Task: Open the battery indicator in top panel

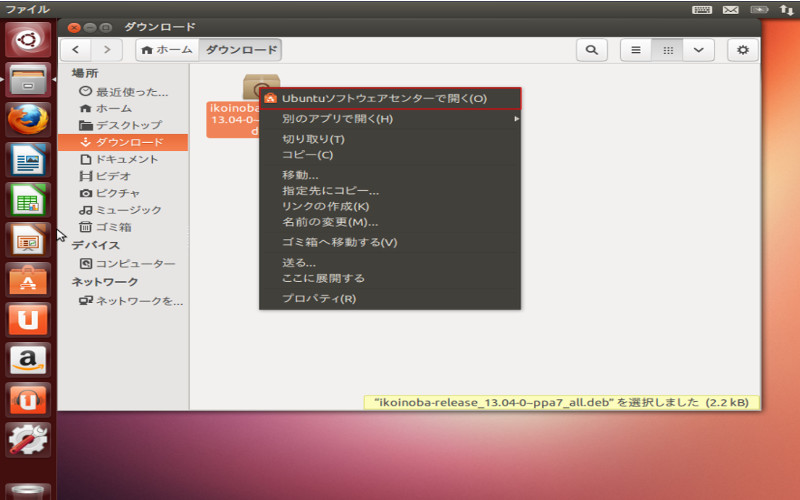Action: pos(759,10)
